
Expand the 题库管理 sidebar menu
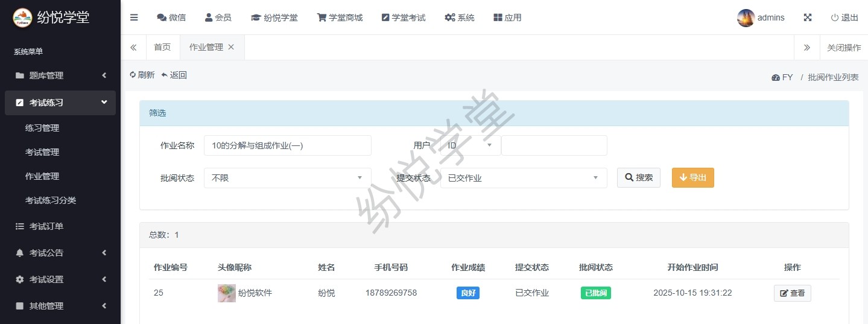(x=60, y=75)
